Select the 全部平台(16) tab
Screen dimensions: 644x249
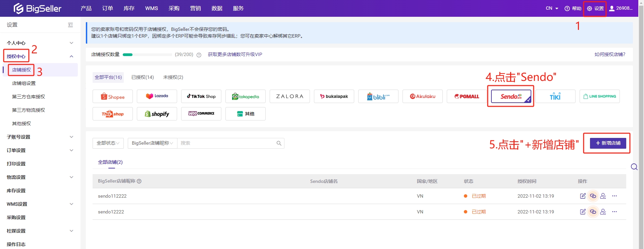(108, 77)
